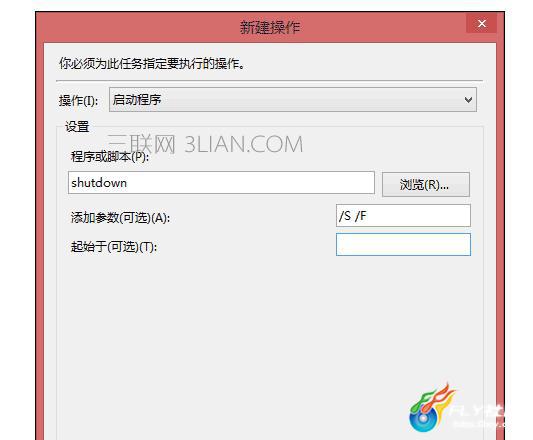Focus the program field containing shutdown

coord(221,183)
